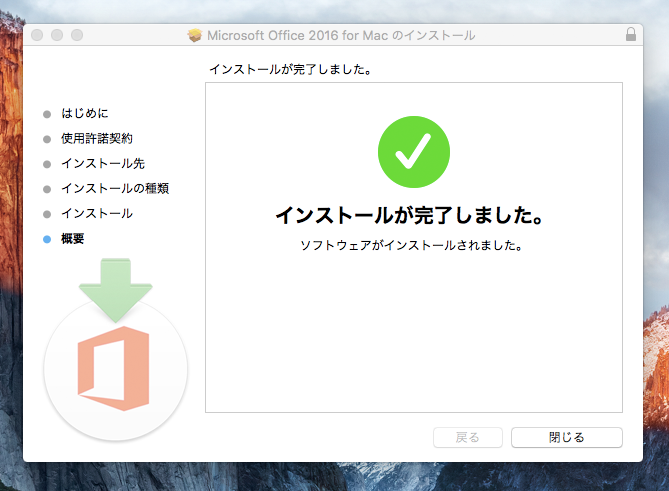Viewport: 669px width, 491px height.
Task: Click the lock icon in title bar
Action: pyautogui.click(x=631, y=35)
